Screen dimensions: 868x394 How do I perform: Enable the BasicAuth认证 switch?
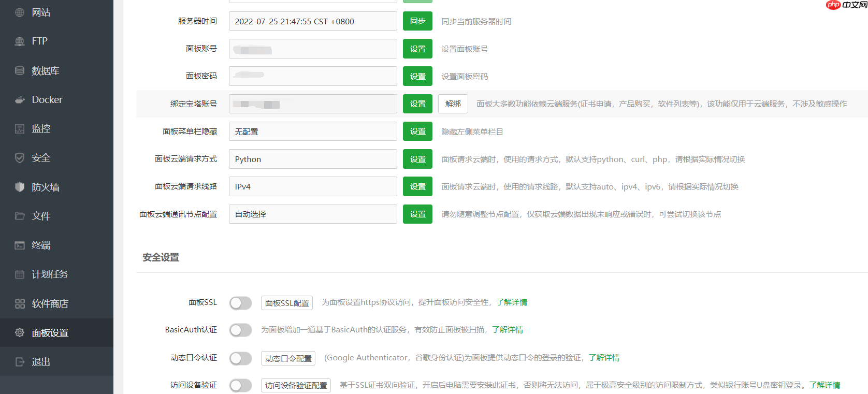tap(241, 330)
